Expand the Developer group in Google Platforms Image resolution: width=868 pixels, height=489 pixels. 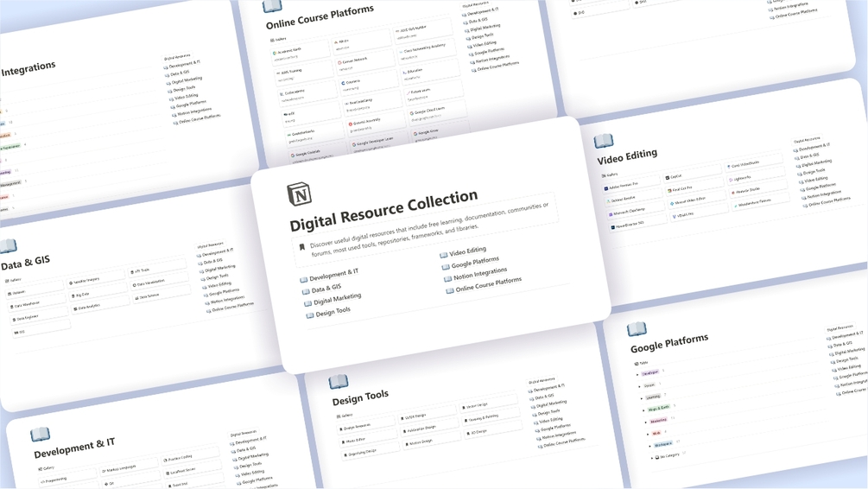[637, 375]
